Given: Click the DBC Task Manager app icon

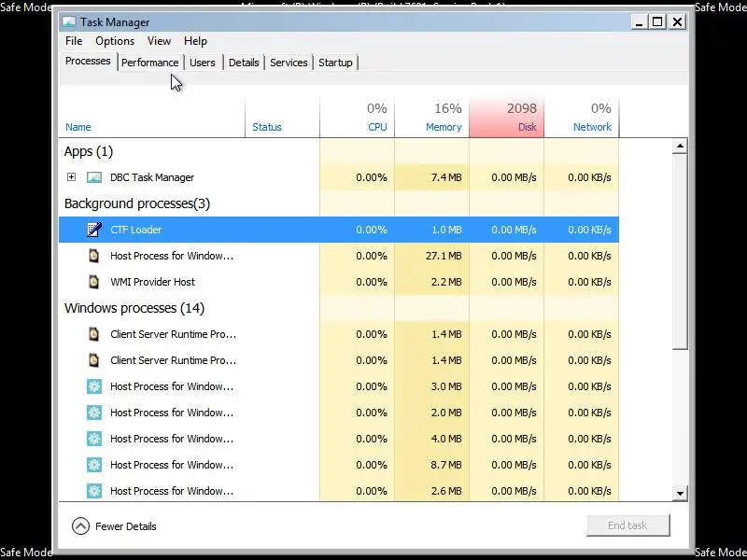Looking at the screenshot, I should [94, 177].
